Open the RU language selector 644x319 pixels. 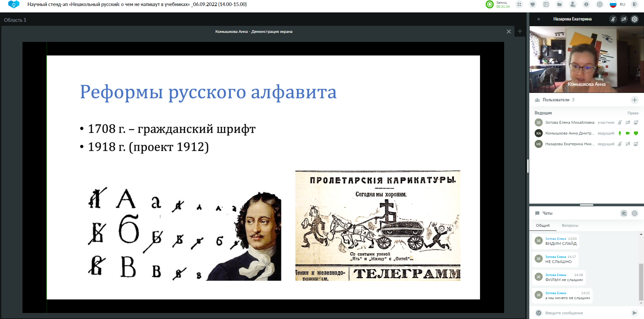tap(618, 4)
